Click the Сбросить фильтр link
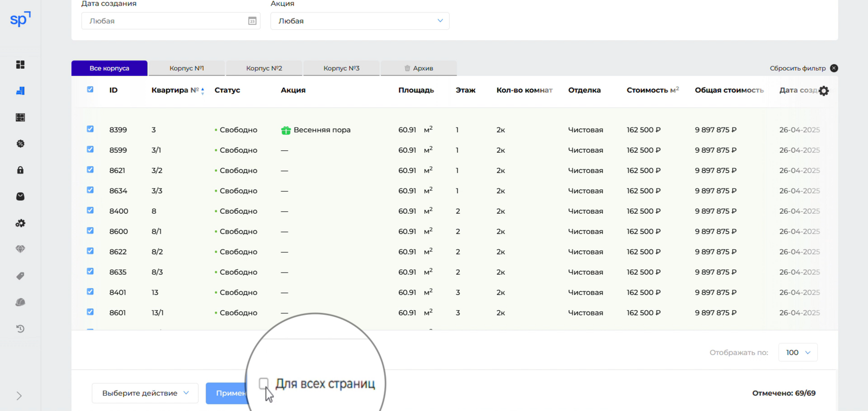Screen dimensions: 868x411 [x=798, y=68]
